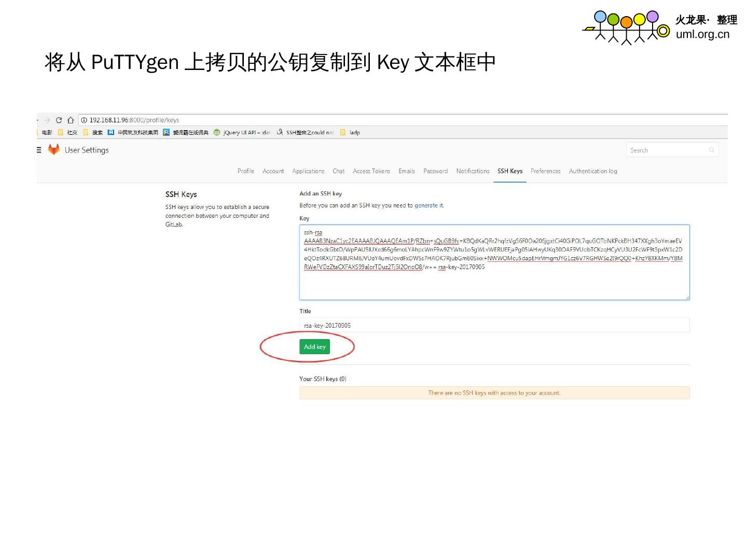Follow the 'generate it' link
This screenshot has height=560, width=747.
(x=429, y=206)
